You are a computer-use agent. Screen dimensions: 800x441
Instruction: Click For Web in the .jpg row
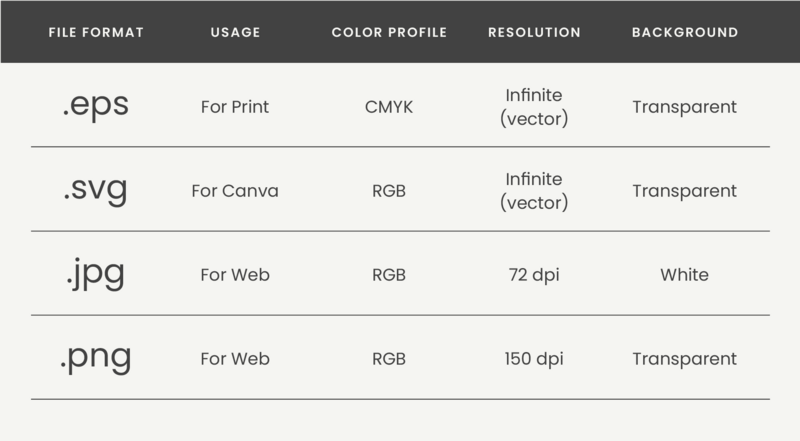coord(235,275)
